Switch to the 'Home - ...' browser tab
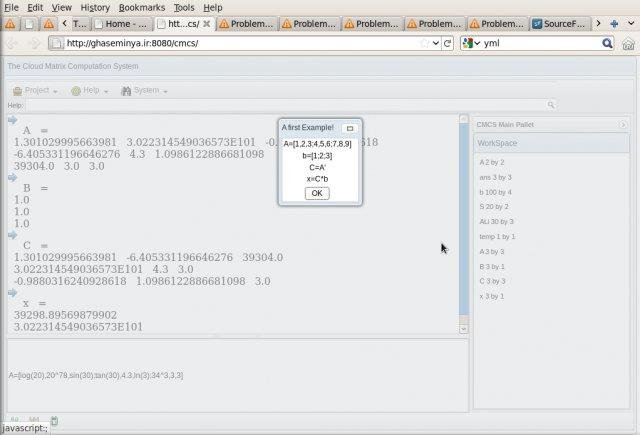The width and height of the screenshot is (640, 435). click(122, 24)
